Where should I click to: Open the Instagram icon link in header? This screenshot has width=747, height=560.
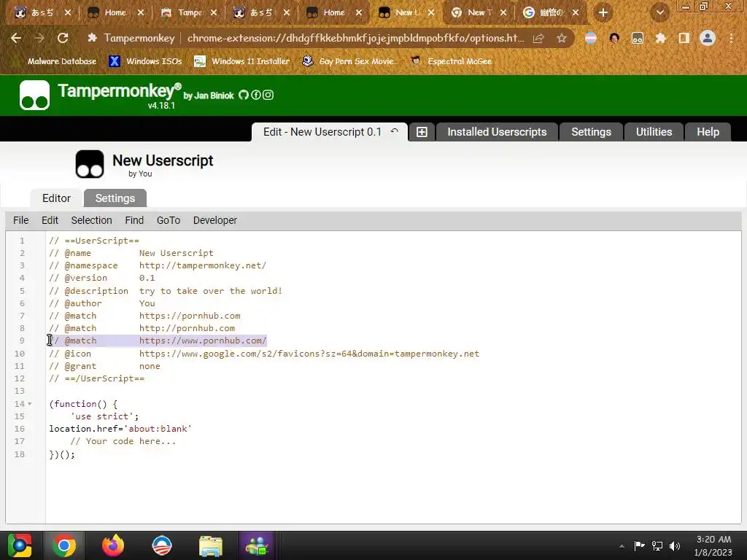click(268, 95)
